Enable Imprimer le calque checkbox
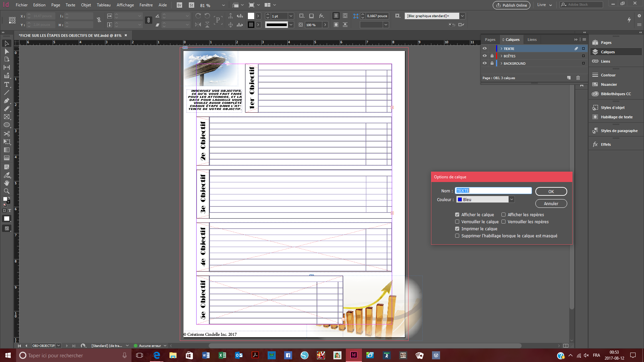Screen dimensions: 644x362 point(458,229)
